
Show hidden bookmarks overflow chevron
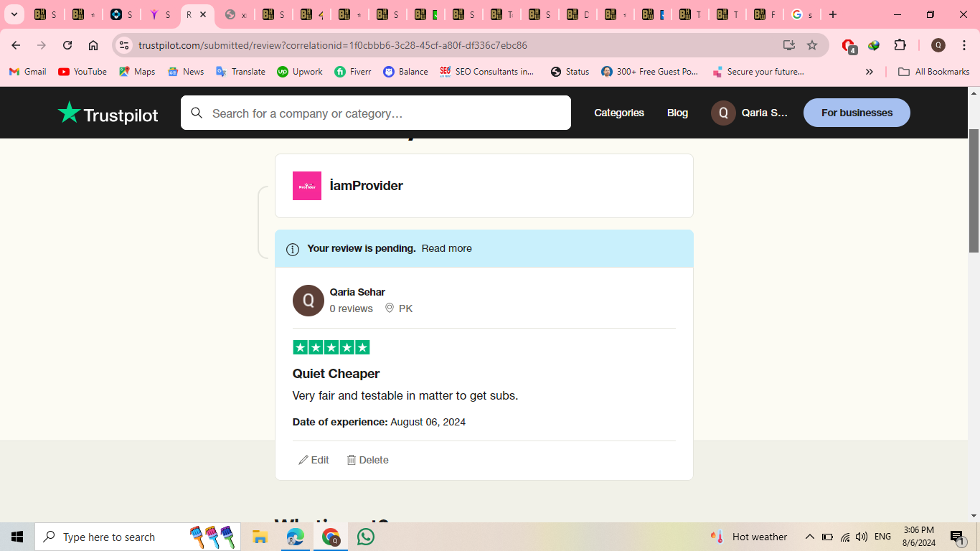click(870, 72)
